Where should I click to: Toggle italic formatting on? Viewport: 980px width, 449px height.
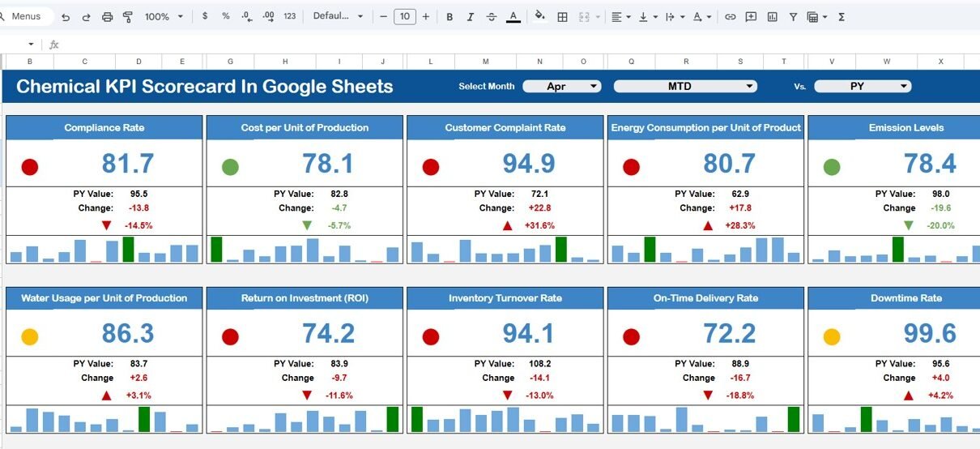(x=471, y=17)
